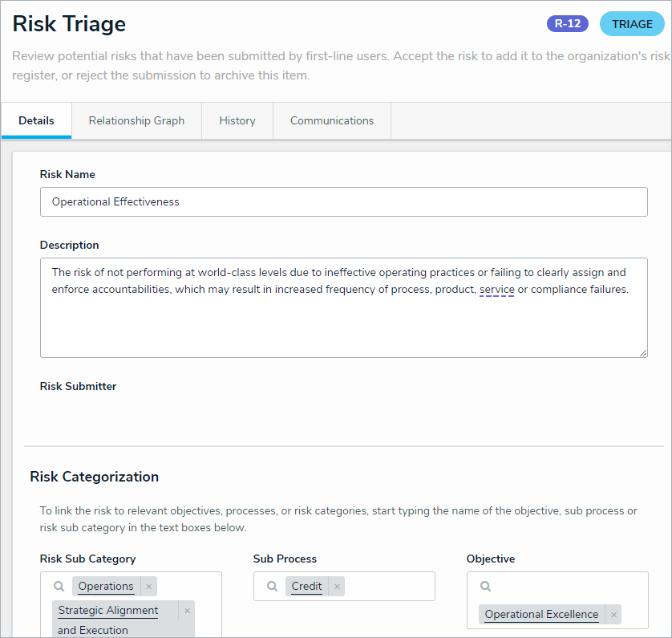Click the Risk Sub Category search icon
672x638 pixels.
point(59,587)
